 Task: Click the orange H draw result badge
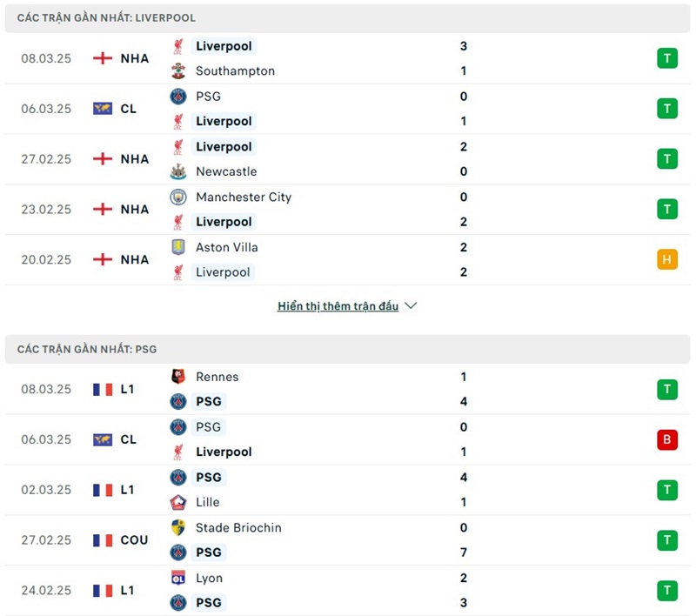[667, 259]
